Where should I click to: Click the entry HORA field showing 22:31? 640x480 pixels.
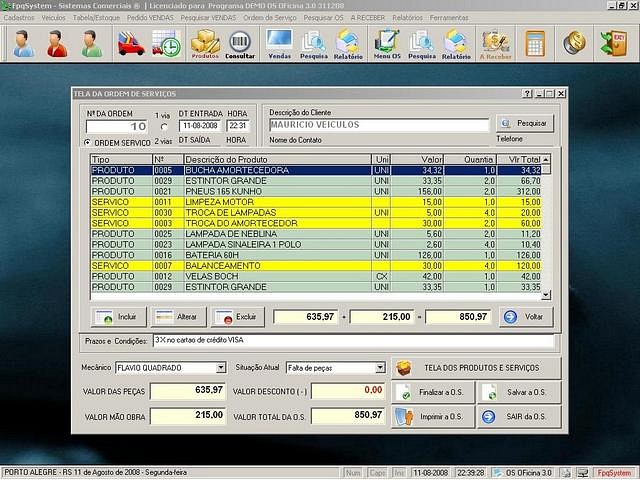[238, 126]
